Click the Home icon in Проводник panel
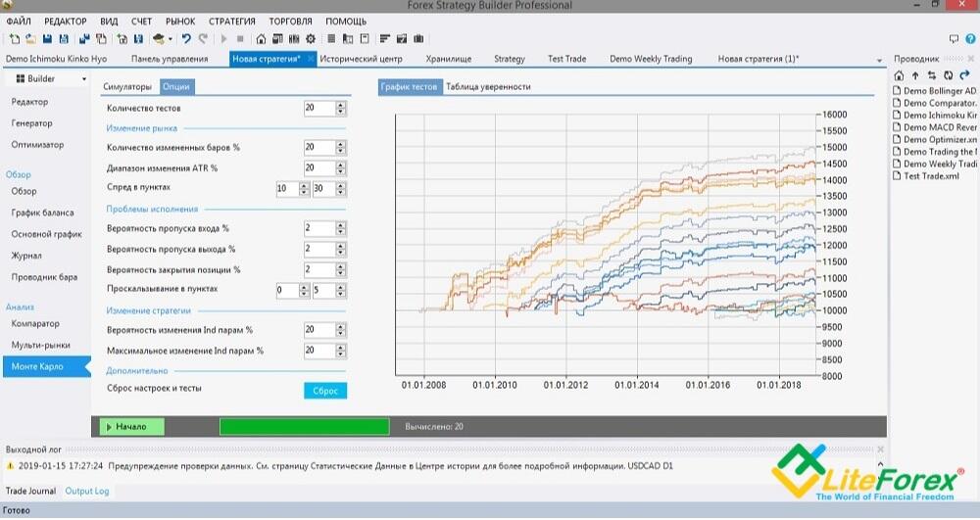Screen dimensions: 980x520 (899, 75)
